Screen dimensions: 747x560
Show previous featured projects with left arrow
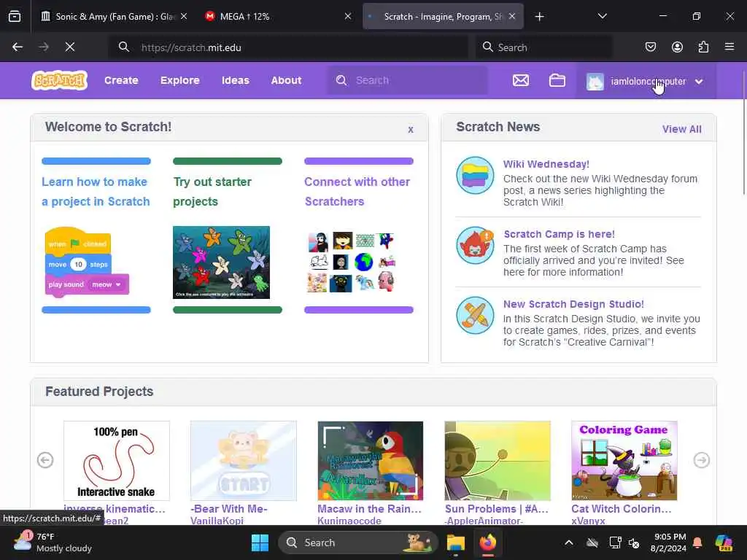tap(45, 460)
